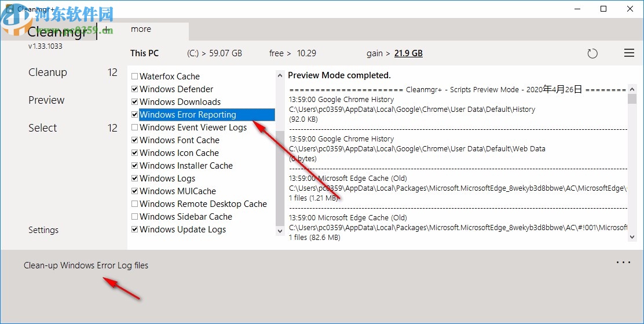Select the Windows MUICache item
The width and height of the screenshot is (644, 324).
tap(177, 191)
